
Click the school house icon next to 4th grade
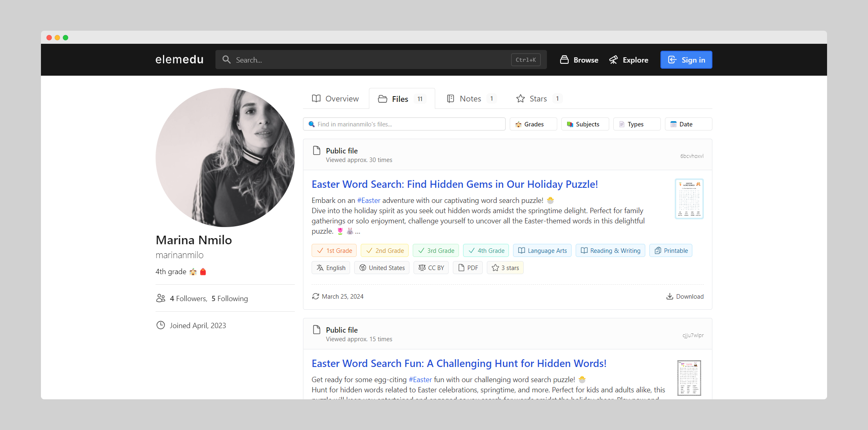193,272
